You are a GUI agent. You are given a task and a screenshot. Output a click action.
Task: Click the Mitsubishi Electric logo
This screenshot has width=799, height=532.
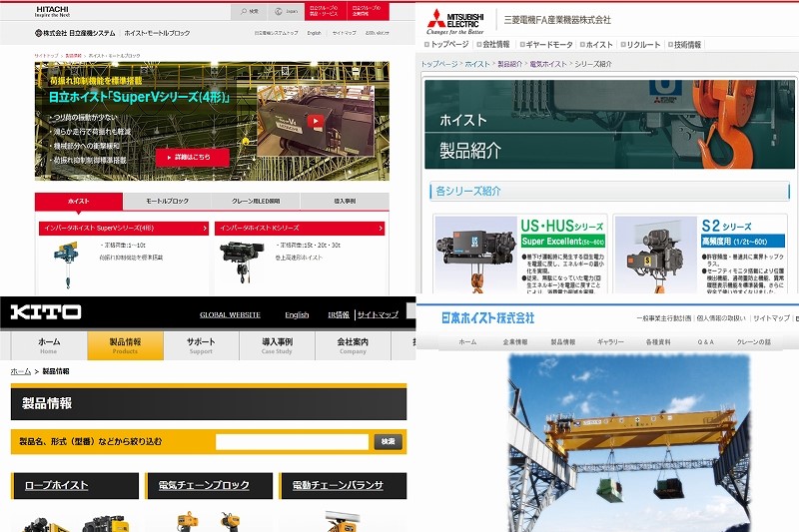[455, 21]
